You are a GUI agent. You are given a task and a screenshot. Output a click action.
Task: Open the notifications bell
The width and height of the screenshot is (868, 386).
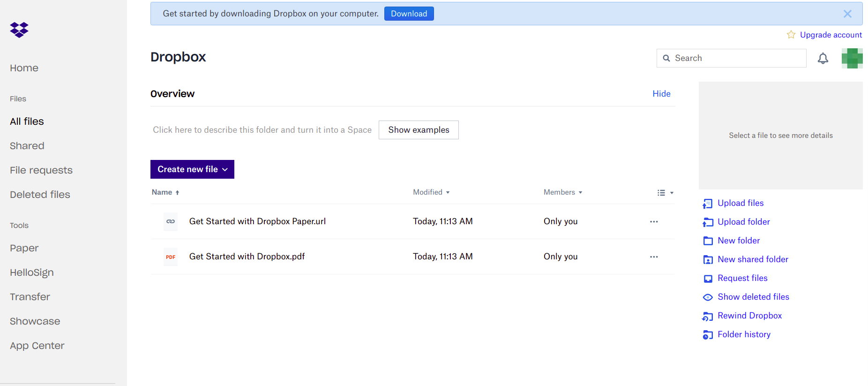pyautogui.click(x=823, y=58)
